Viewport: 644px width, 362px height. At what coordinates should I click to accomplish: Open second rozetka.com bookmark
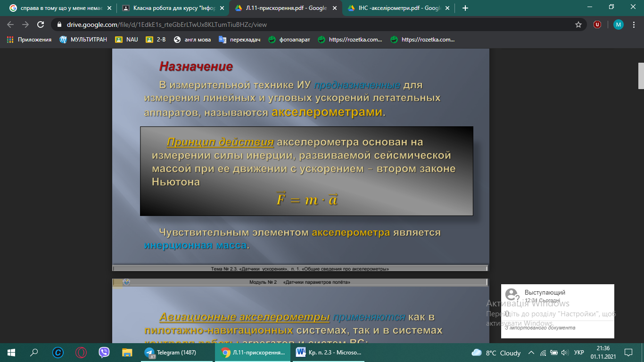[x=423, y=40]
